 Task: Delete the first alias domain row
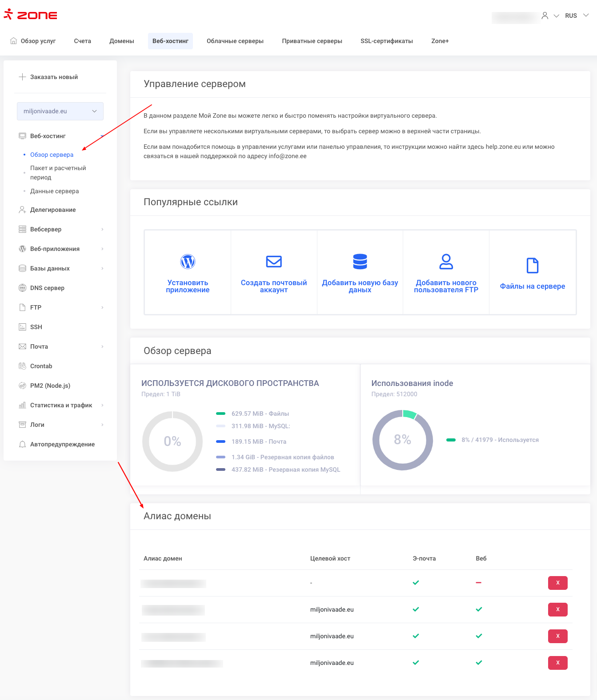pos(557,583)
